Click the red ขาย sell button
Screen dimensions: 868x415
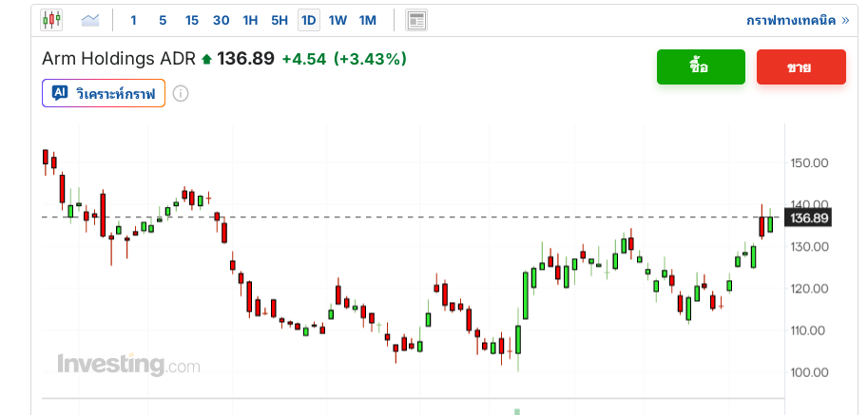tap(801, 66)
